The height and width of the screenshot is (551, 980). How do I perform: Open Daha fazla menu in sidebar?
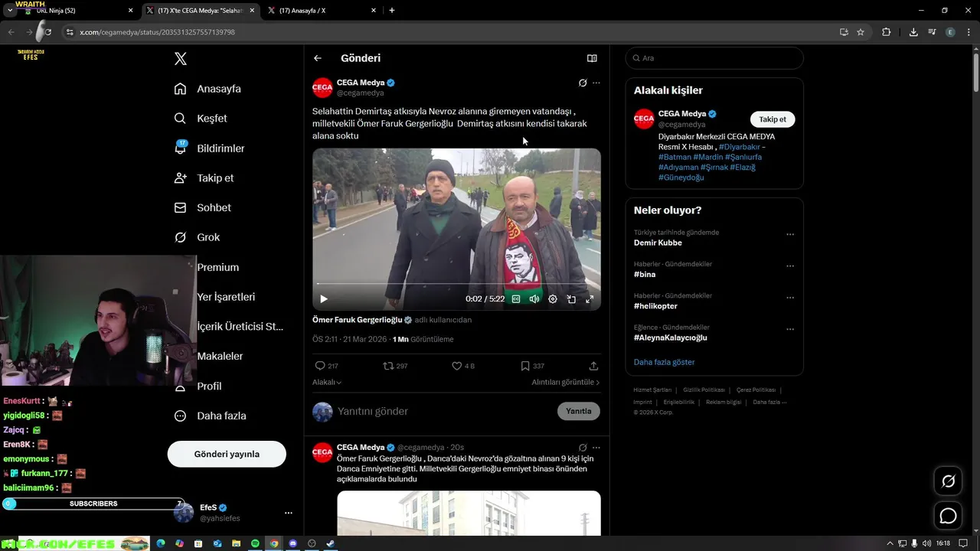click(210, 416)
